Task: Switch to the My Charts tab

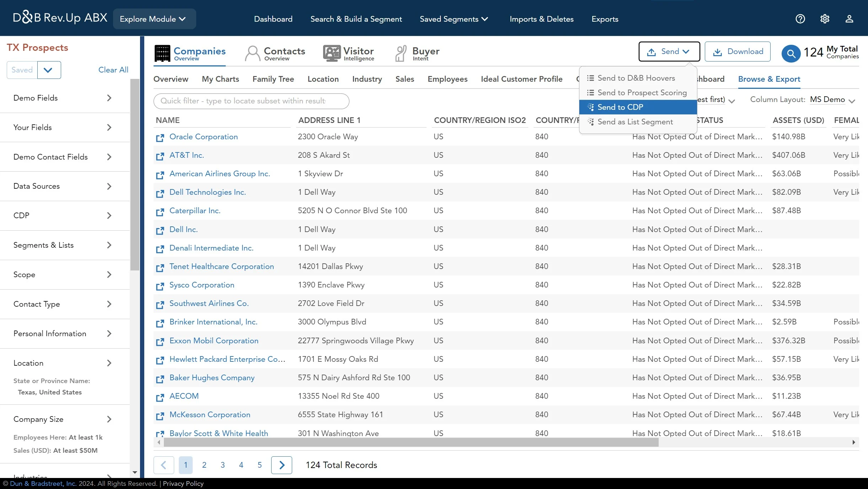Action: tap(220, 79)
